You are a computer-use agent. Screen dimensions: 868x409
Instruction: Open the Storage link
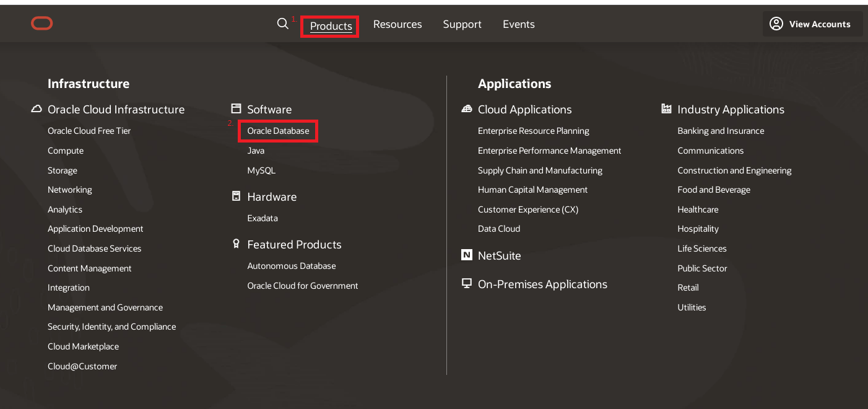63,170
